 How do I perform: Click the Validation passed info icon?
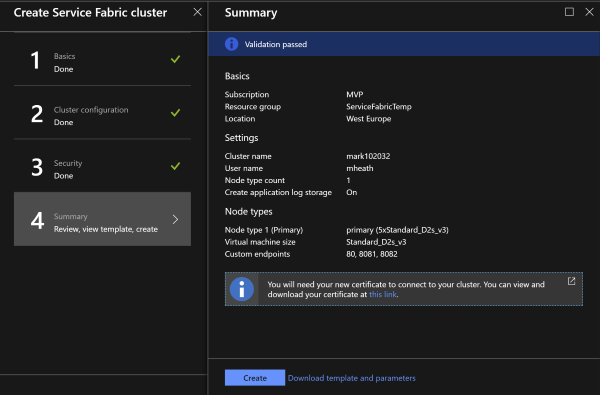(232, 44)
